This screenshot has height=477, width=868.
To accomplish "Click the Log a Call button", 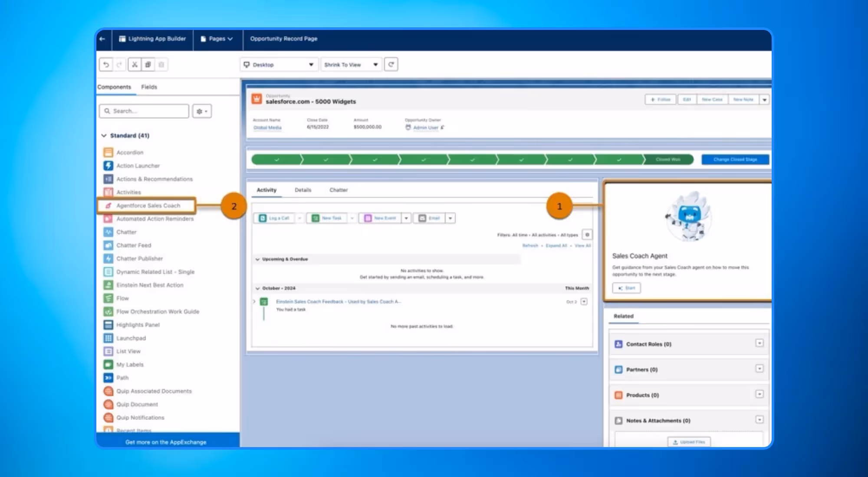I will [274, 218].
